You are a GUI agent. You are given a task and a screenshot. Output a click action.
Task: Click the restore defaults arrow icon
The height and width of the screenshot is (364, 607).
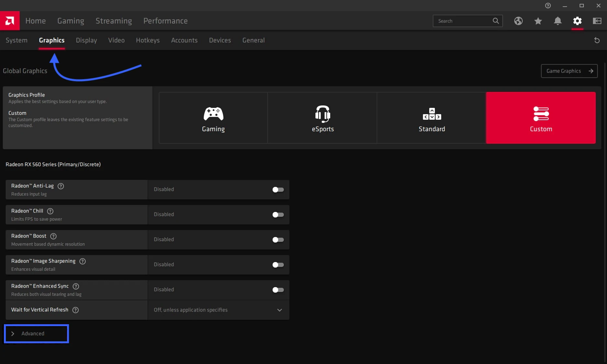point(597,40)
